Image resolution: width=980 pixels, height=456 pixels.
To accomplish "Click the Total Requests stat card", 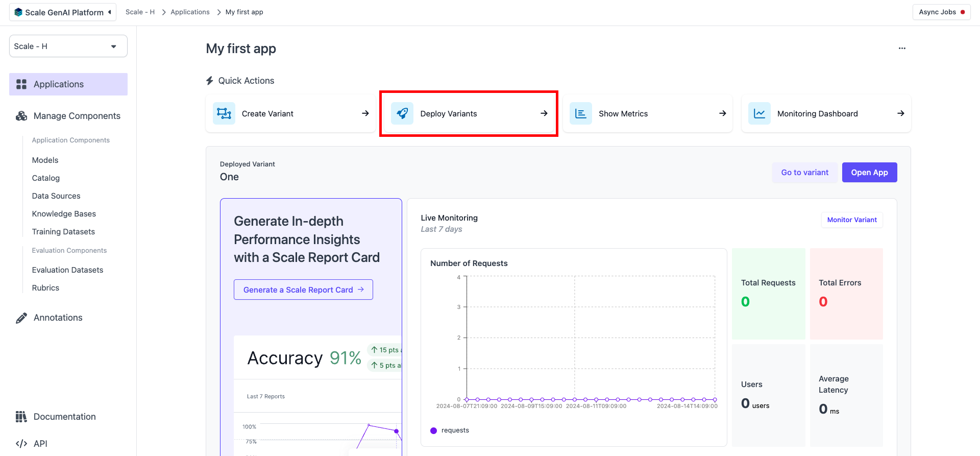I will [768, 294].
